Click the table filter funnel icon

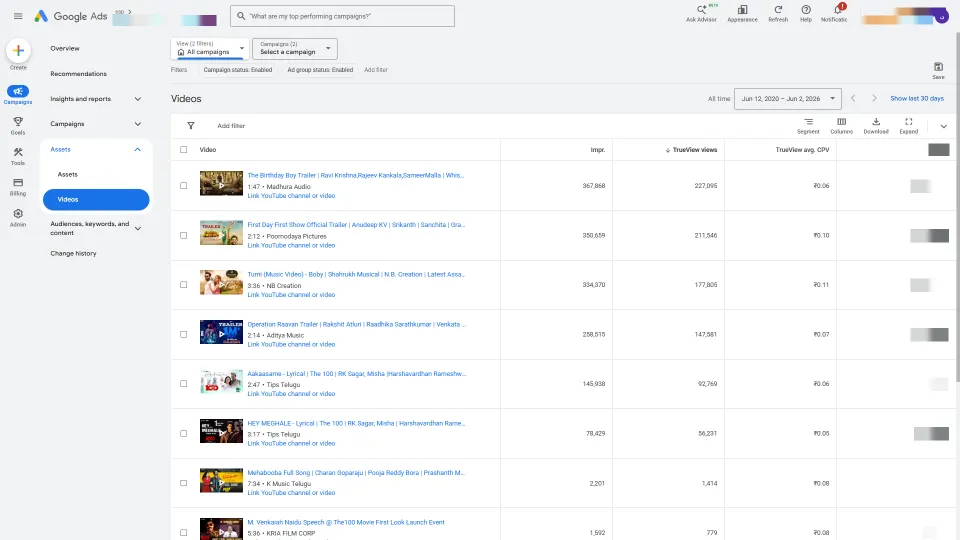190,126
